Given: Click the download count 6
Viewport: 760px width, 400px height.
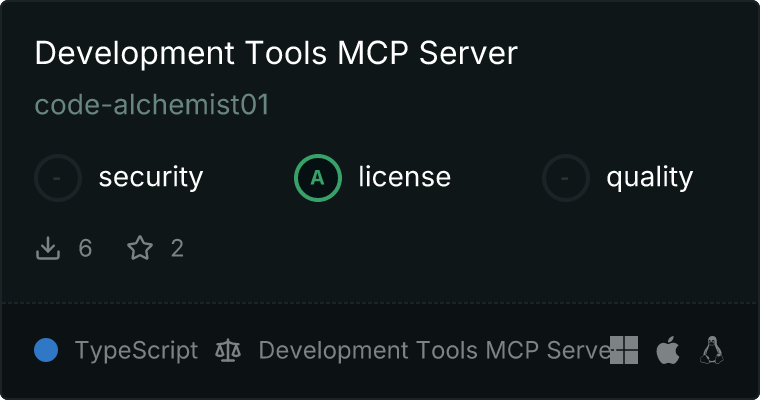Looking at the screenshot, I should [85, 248].
